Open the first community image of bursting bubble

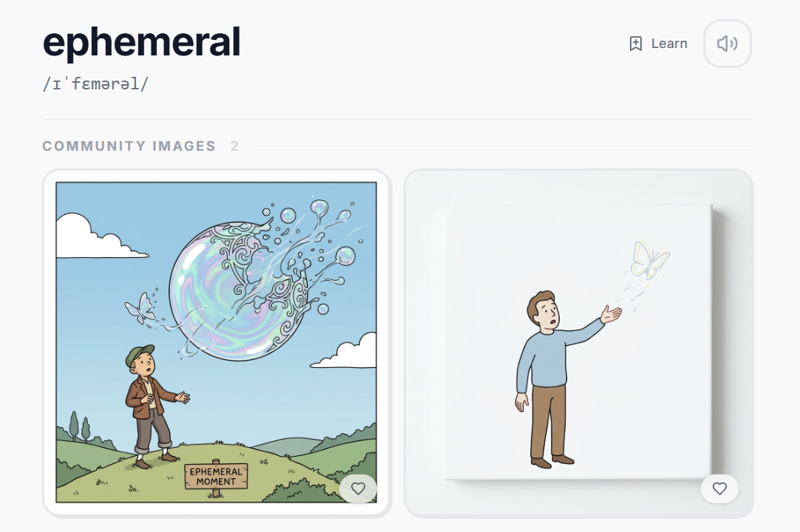click(x=217, y=343)
